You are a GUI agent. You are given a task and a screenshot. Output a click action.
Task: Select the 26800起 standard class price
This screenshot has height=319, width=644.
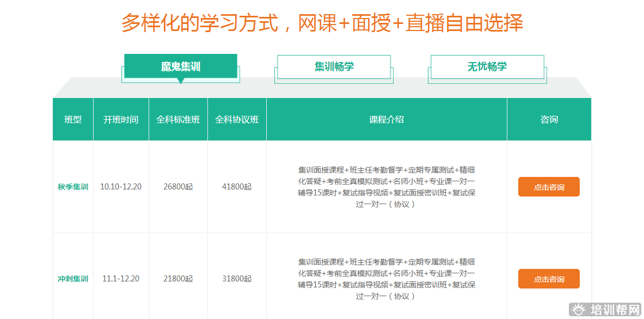pyautogui.click(x=178, y=187)
